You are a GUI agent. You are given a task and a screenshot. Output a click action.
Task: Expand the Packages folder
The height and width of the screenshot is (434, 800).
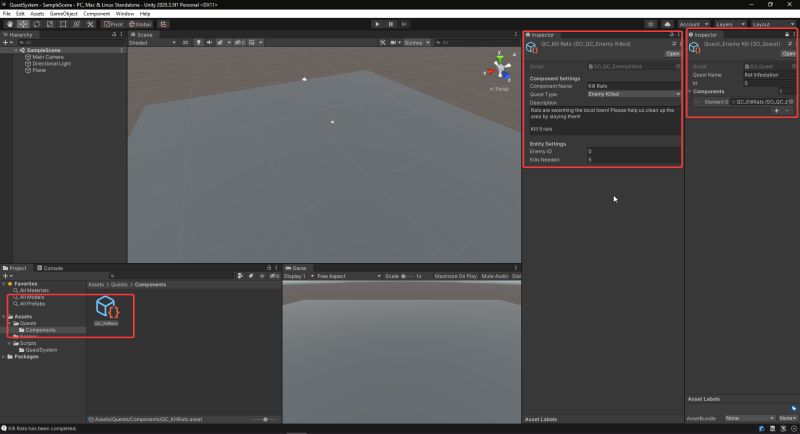coord(5,356)
